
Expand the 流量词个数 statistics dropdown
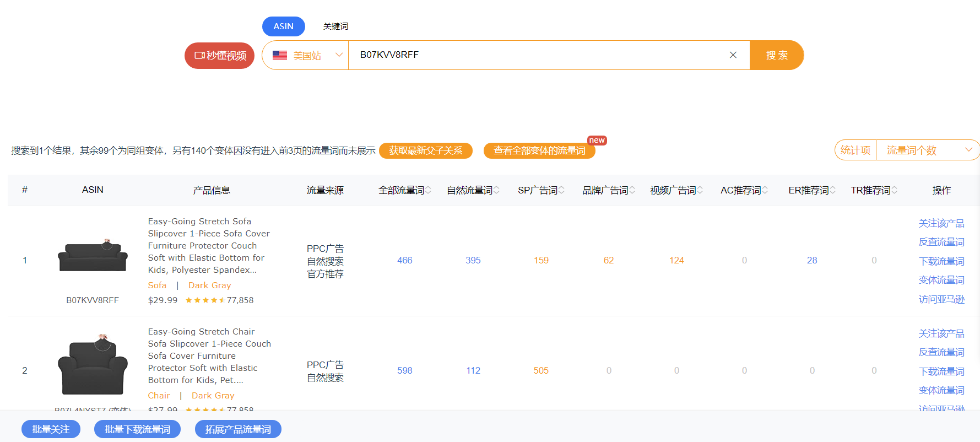pyautogui.click(x=928, y=150)
